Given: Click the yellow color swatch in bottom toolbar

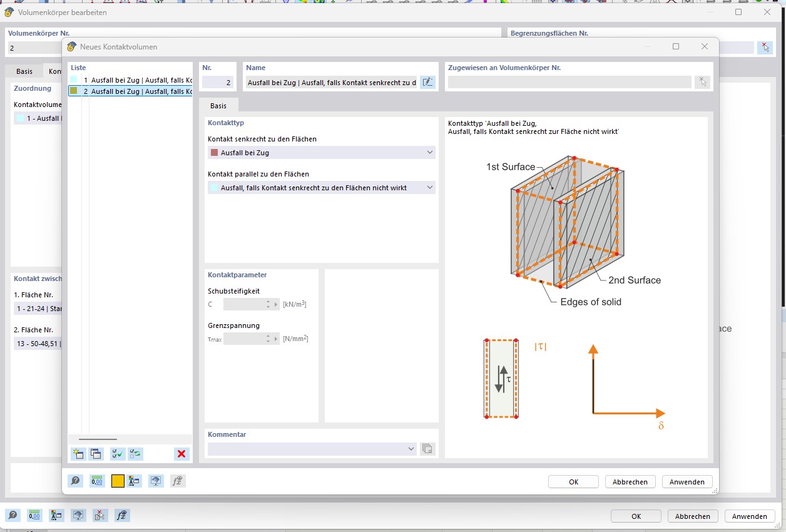Looking at the screenshot, I should pyautogui.click(x=118, y=481).
